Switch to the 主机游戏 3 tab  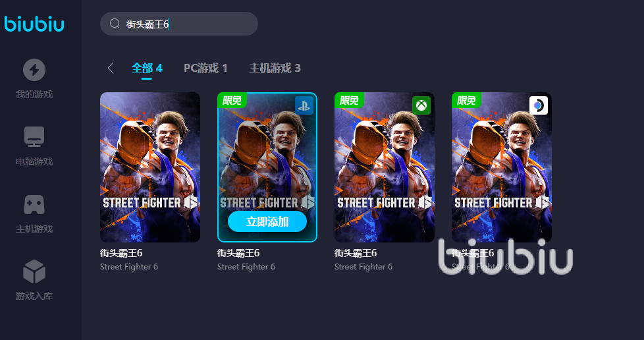point(275,69)
